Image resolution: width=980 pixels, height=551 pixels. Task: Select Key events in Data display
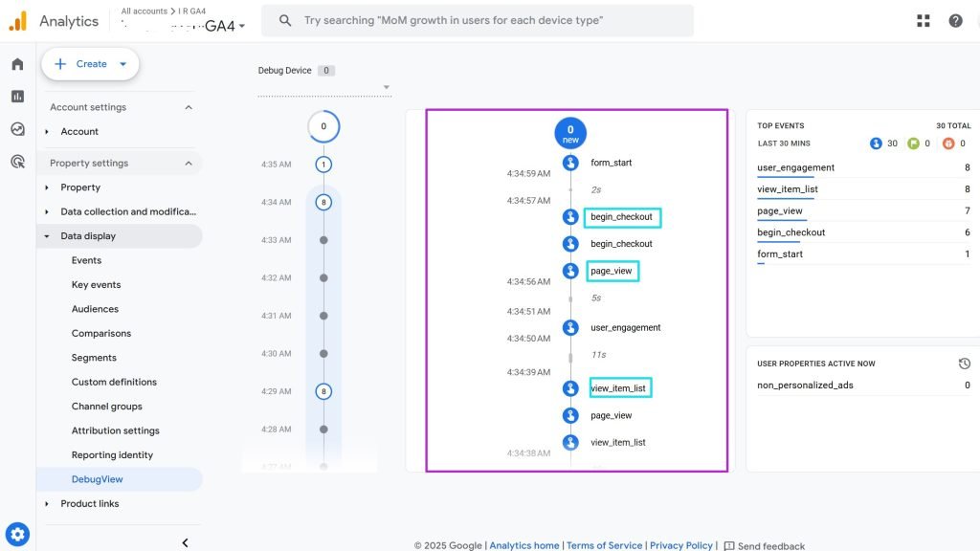click(x=96, y=285)
